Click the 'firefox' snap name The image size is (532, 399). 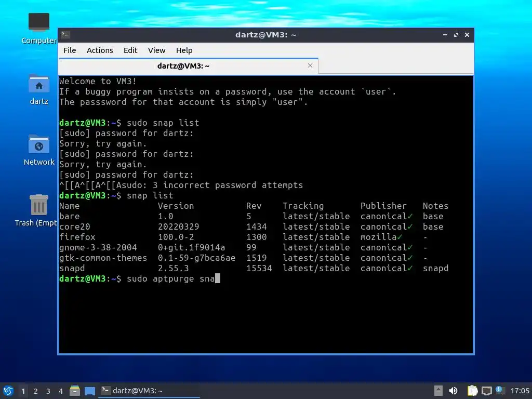pos(77,237)
